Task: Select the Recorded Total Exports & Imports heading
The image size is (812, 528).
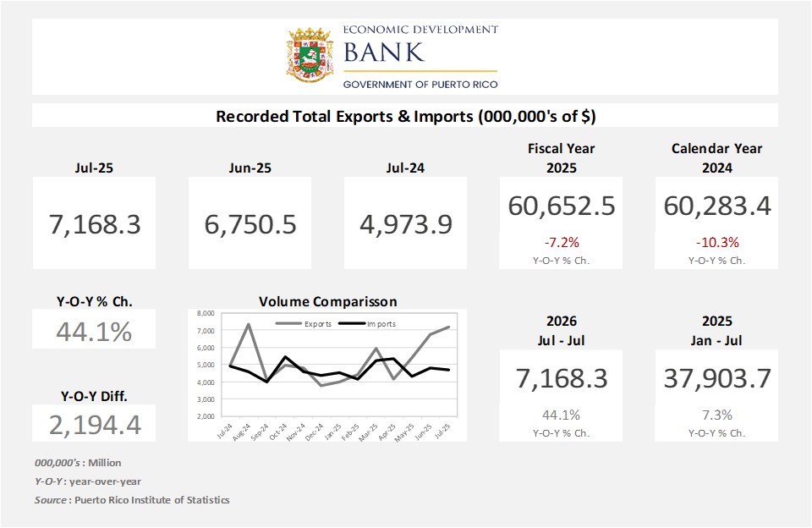Action: pos(405,116)
